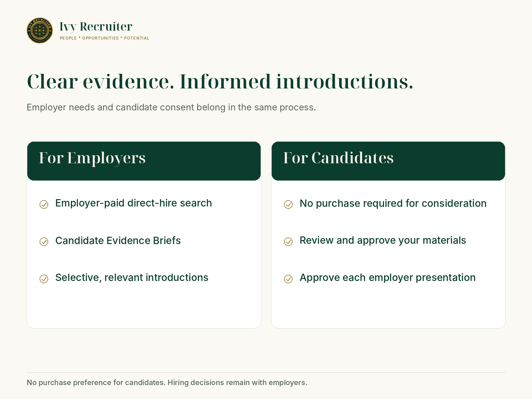Click the 'Clear evidence. Informed introductions.' headline

(220, 81)
